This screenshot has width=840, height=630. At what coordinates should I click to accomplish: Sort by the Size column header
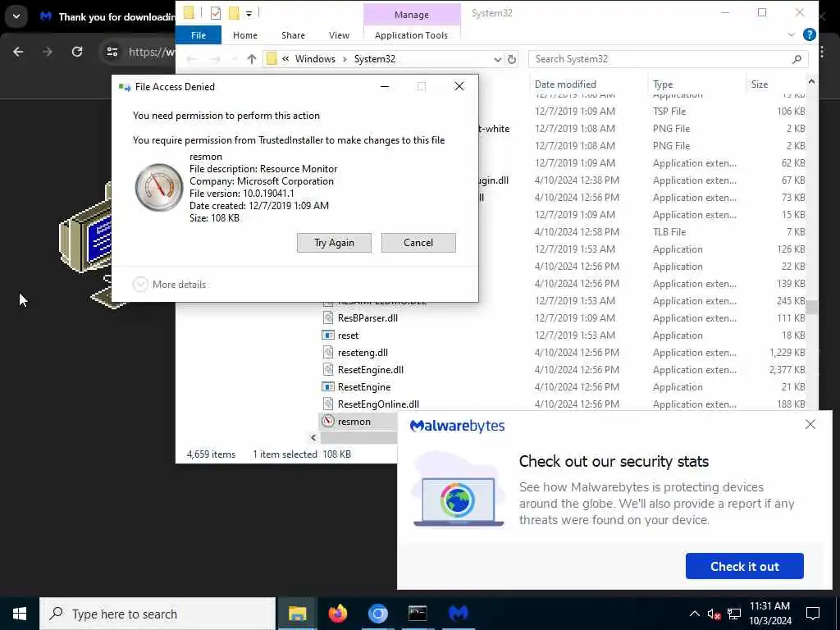tap(759, 84)
